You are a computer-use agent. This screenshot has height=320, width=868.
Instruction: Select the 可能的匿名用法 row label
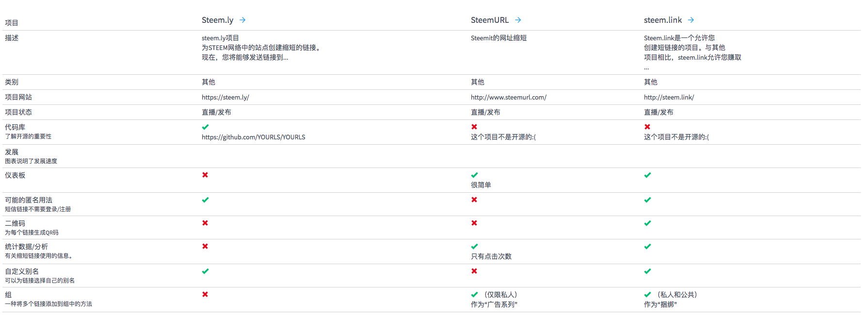pos(29,200)
